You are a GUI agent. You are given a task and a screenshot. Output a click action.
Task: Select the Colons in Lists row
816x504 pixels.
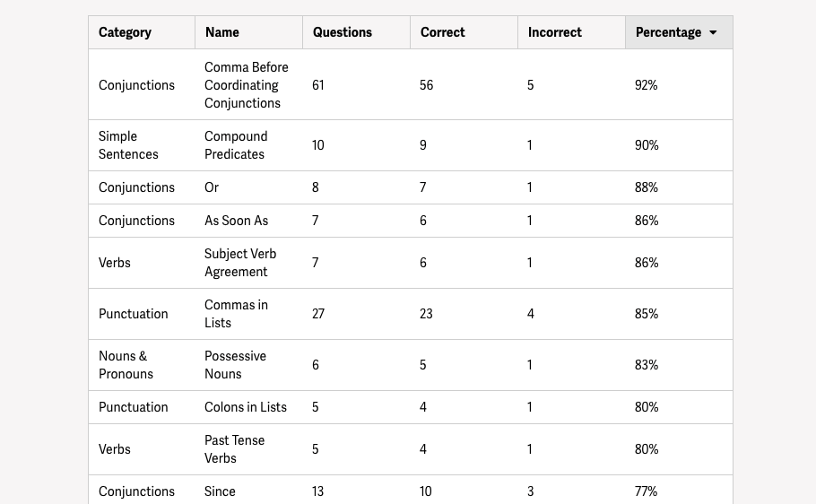411,407
